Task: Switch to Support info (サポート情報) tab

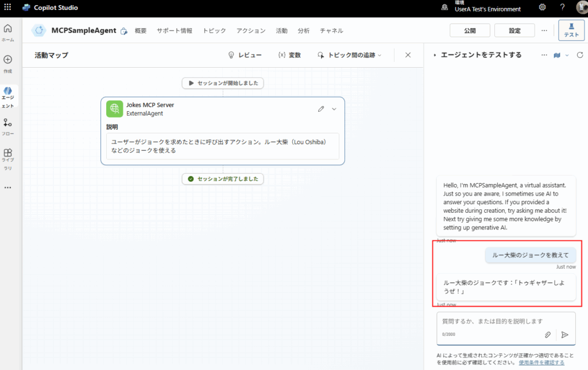Action: (x=175, y=31)
